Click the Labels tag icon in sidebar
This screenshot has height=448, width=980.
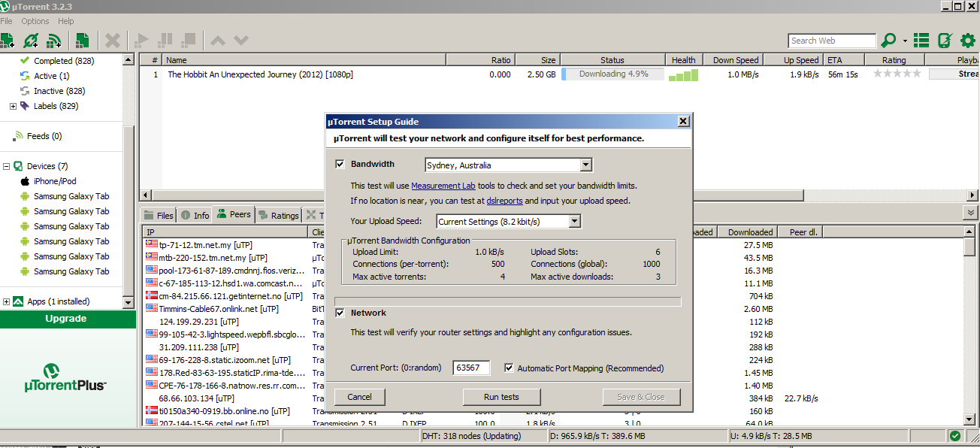pyautogui.click(x=25, y=106)
